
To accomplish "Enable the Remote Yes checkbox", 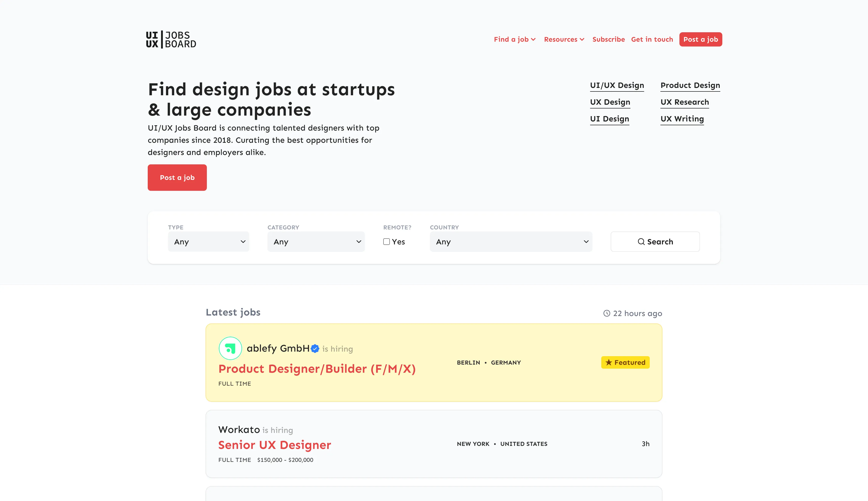I will click(386, 242).
